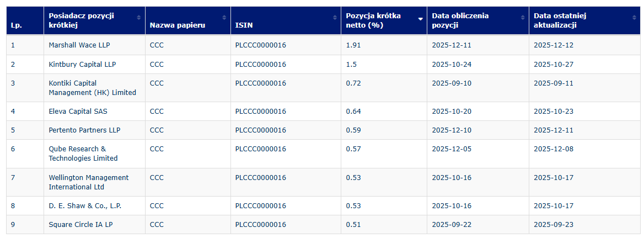Viewport: 644px width, 238px height.
Task: Click the ISIN header label
Action: click(x=244, y=25)
